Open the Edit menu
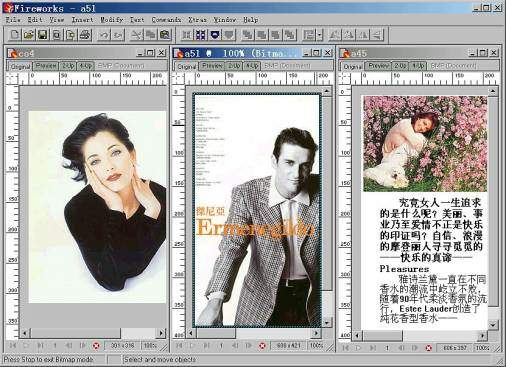The width and height of the screenshot is (506, 367). (35, 20)
